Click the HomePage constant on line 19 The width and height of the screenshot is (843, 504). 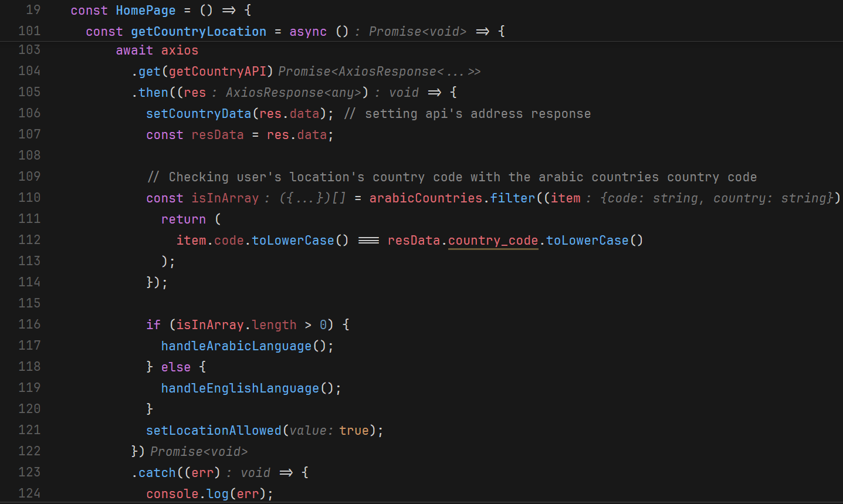[145, 10]
